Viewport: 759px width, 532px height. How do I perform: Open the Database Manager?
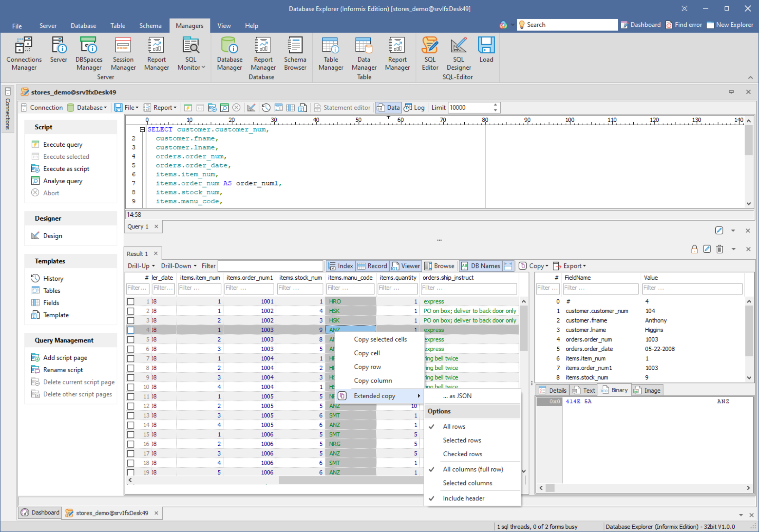(230, 53)
